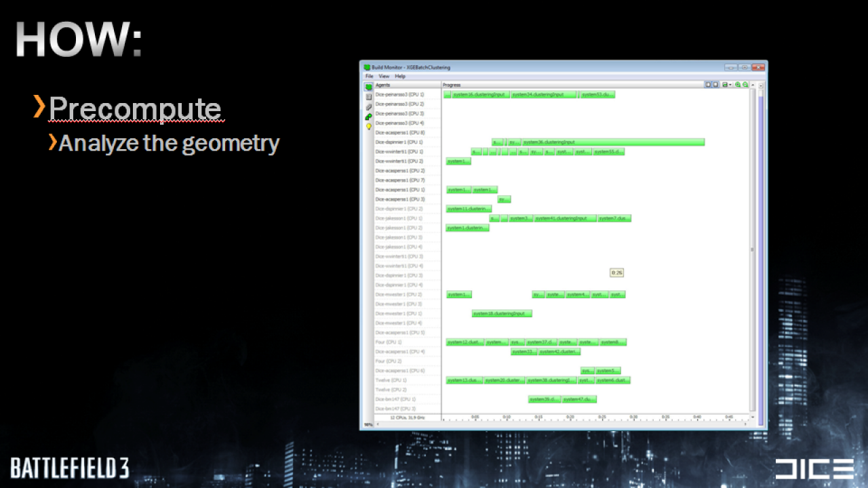Image resolution: width=868 pixels, height=488 pixels.
Task: Zoom out the timeline with magnifier minus
Action: coord(745,85)
